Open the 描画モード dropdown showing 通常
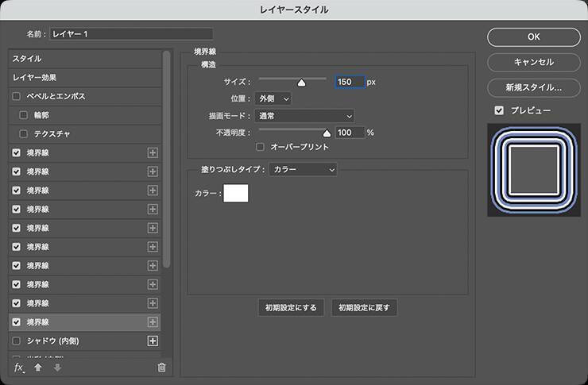 [x=304, y=116]
